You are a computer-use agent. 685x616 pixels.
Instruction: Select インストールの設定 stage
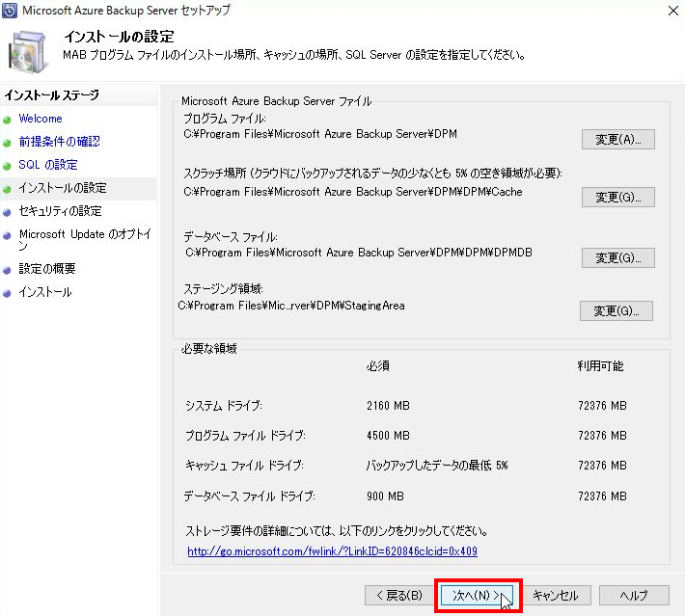(63, 188)
